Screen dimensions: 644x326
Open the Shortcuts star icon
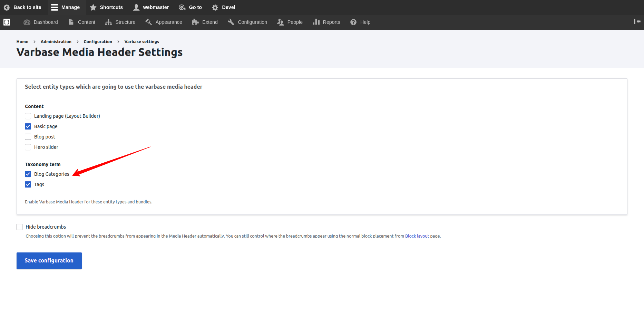click(93, 7)
